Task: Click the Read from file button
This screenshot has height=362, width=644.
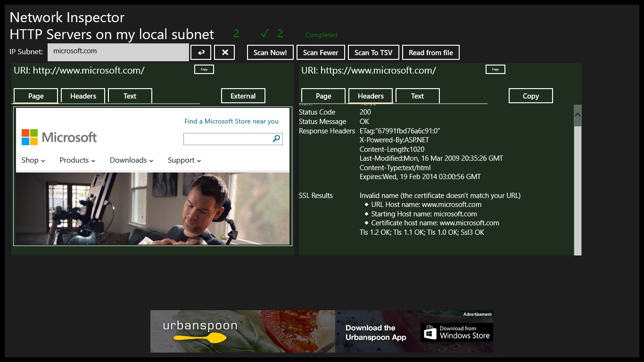Action: (x=430, y=52)
